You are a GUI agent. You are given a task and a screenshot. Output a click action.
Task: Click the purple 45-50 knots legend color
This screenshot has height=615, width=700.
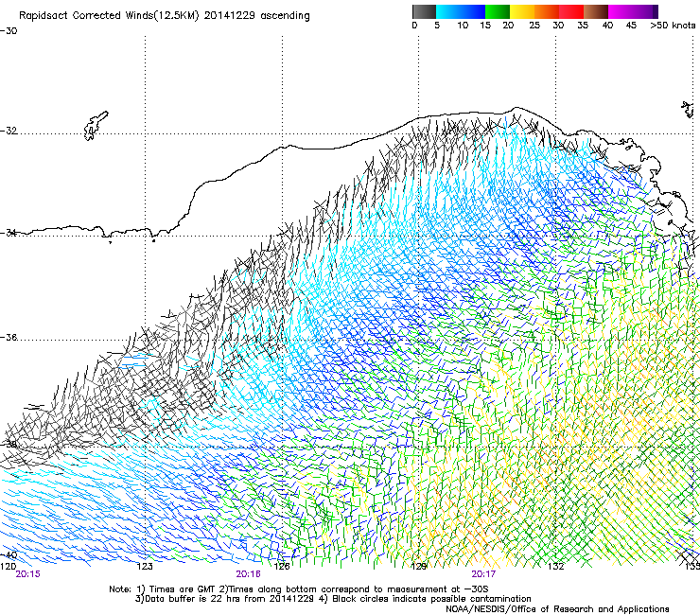(645, 11)
